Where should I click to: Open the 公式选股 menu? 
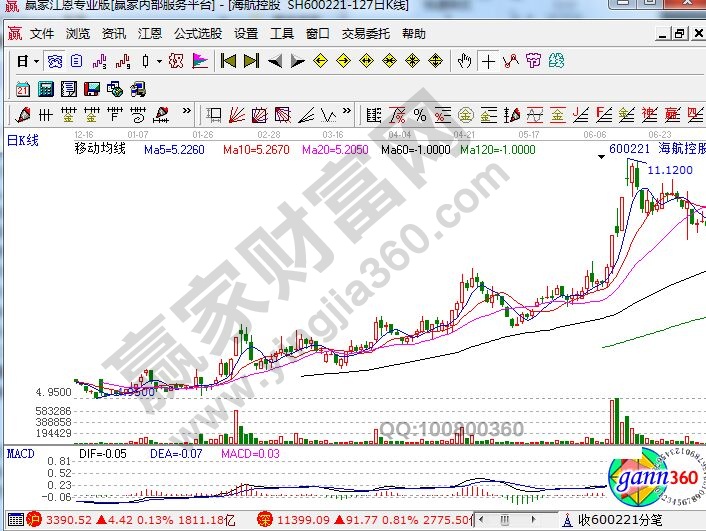(198, 33)
